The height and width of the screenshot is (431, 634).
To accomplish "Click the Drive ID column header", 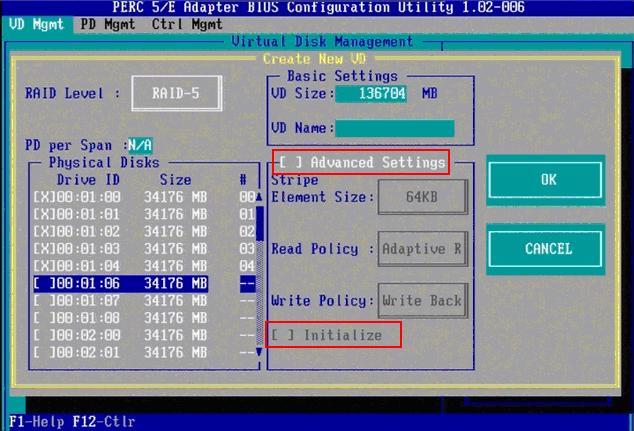I will coord(88,180).
